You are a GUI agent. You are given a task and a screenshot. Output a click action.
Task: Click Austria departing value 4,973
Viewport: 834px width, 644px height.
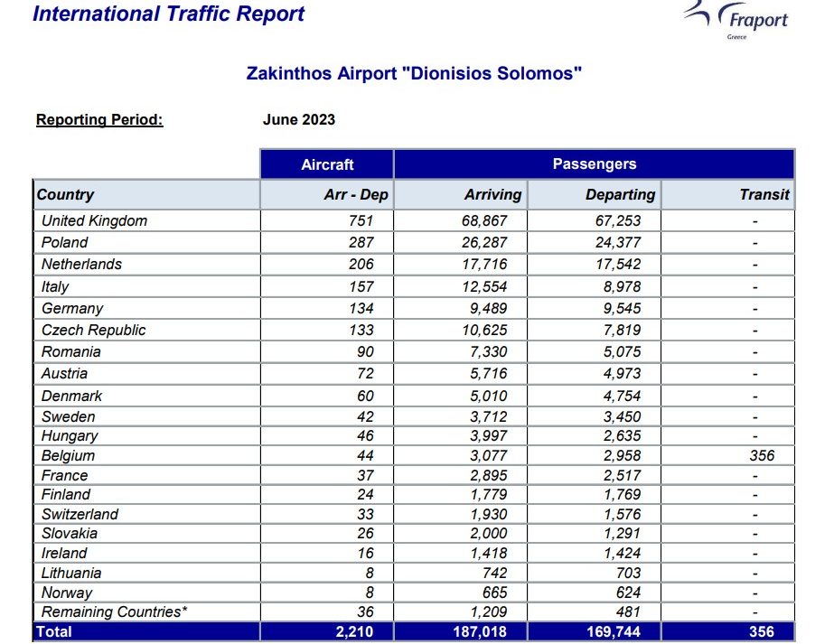623,374
